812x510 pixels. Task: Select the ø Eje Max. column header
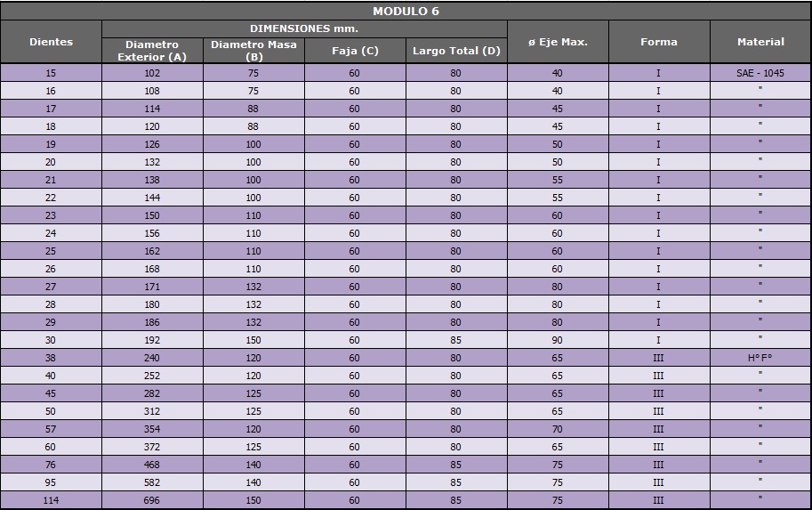(558, 42)
